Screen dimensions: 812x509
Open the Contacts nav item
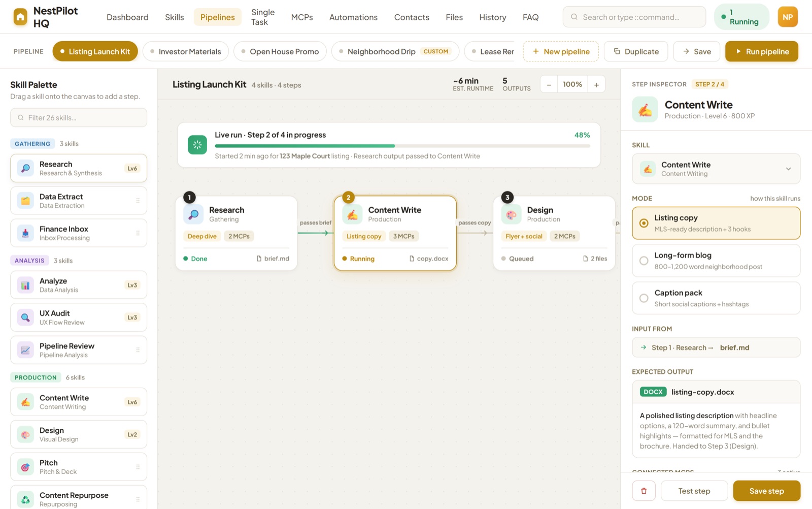point(412,17)
